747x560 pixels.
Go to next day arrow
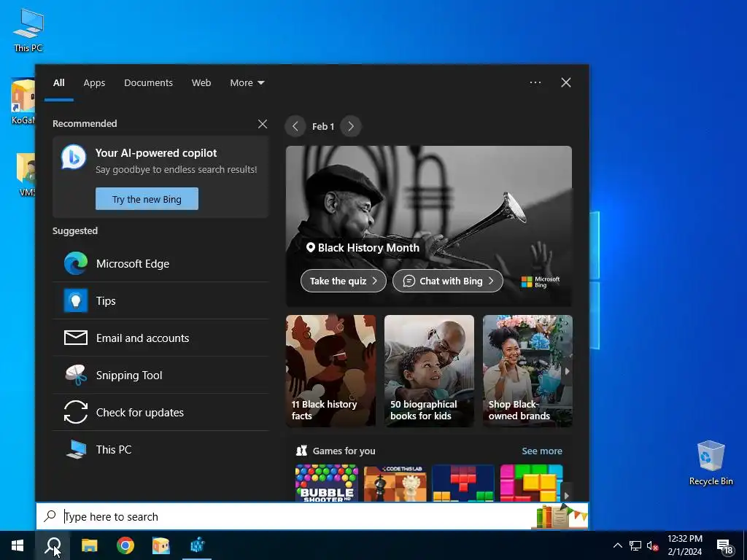pos(351,127)
